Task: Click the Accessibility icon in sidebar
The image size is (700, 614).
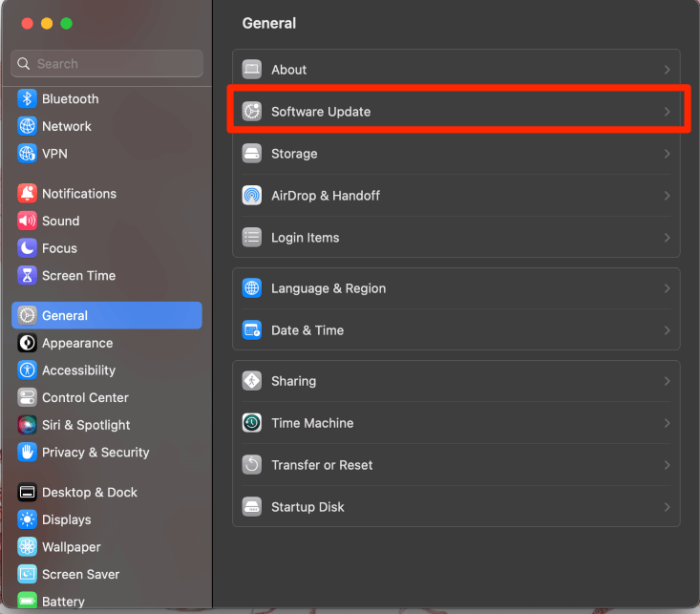Action: click(27, 371)
